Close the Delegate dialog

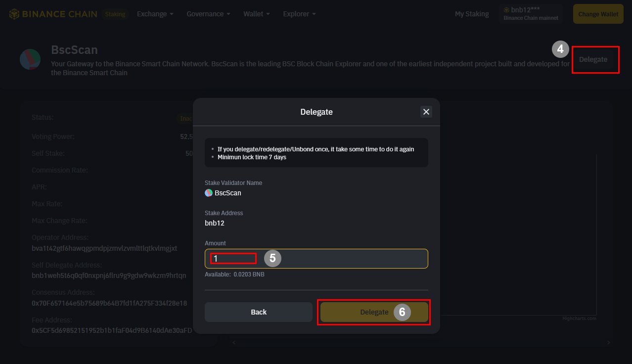(426, 112)
